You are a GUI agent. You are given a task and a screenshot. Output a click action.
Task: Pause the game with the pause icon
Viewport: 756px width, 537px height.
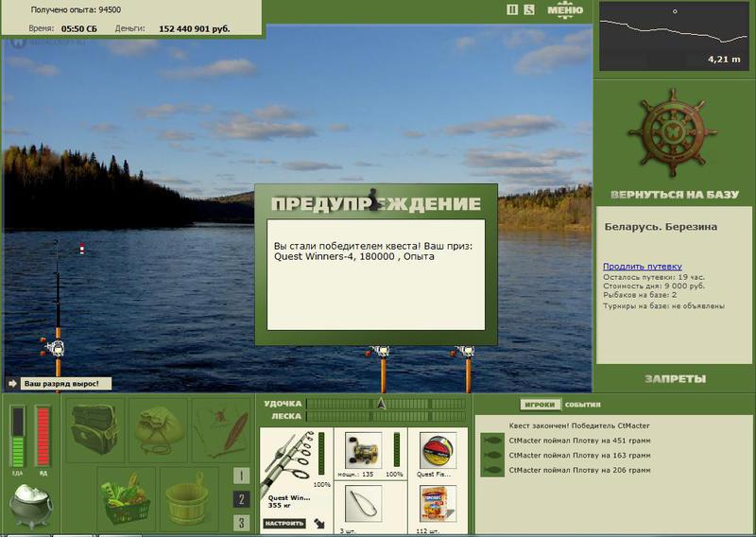(512, 9)
